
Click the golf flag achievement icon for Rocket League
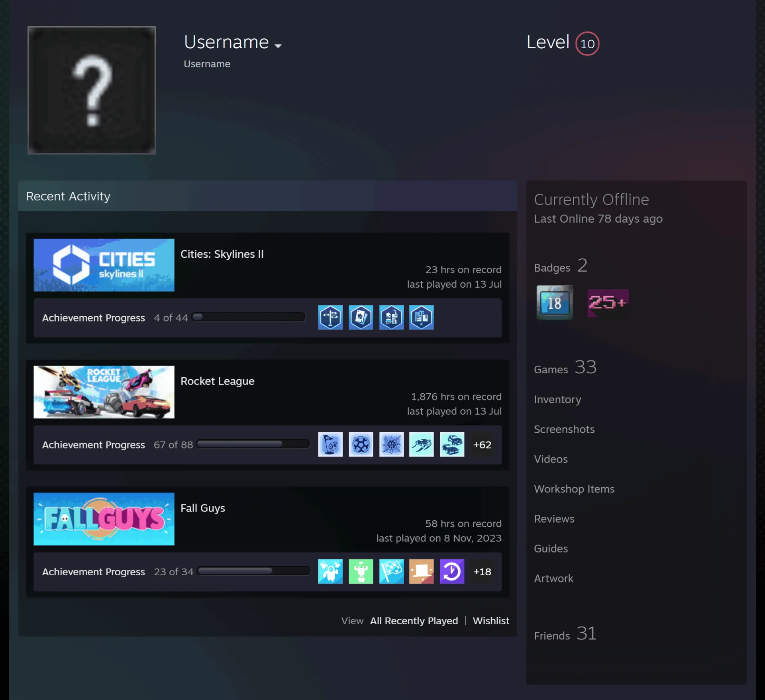[330, 445]
